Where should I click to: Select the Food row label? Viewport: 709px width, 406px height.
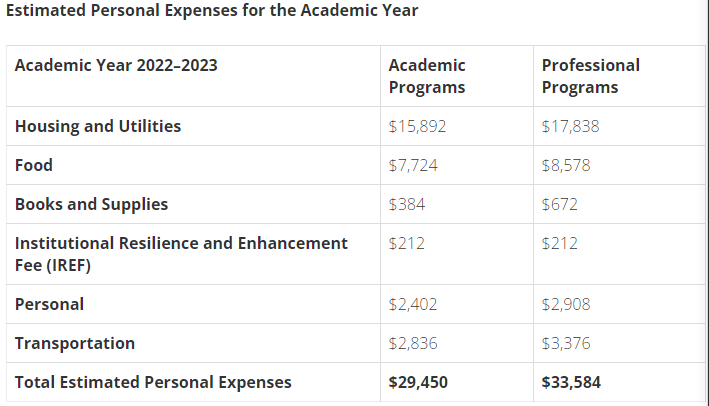click(x=34, y=166)
